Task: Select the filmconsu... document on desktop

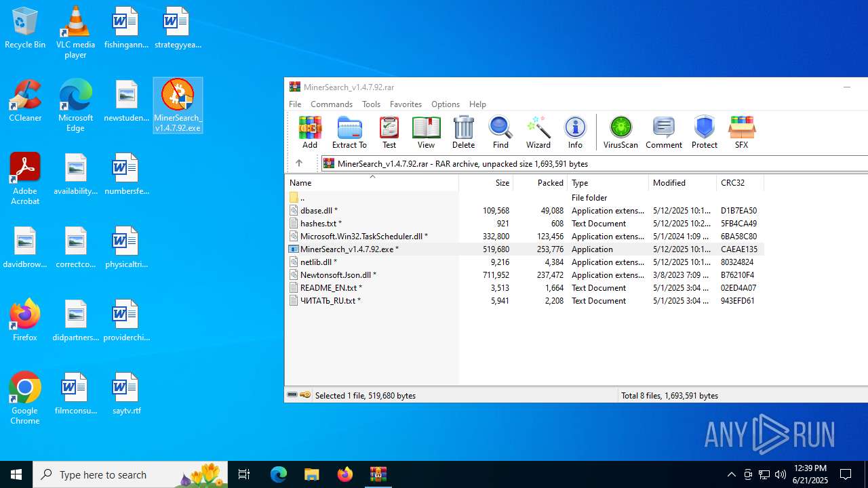Action: [75, 394]
